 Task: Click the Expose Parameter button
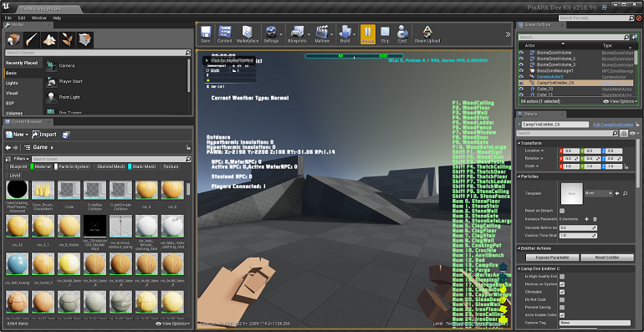point(552,258)
